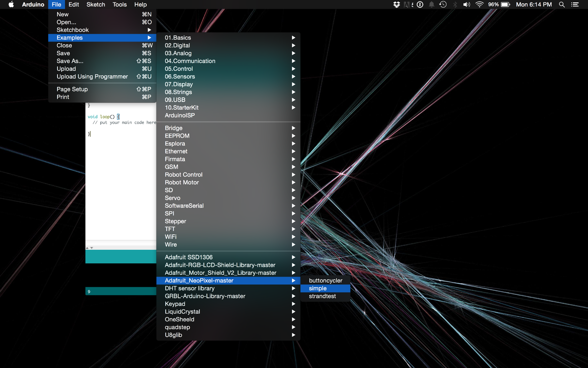588x368 pixels.
Task: Open the Apple menu
Action: click(11, 4)
